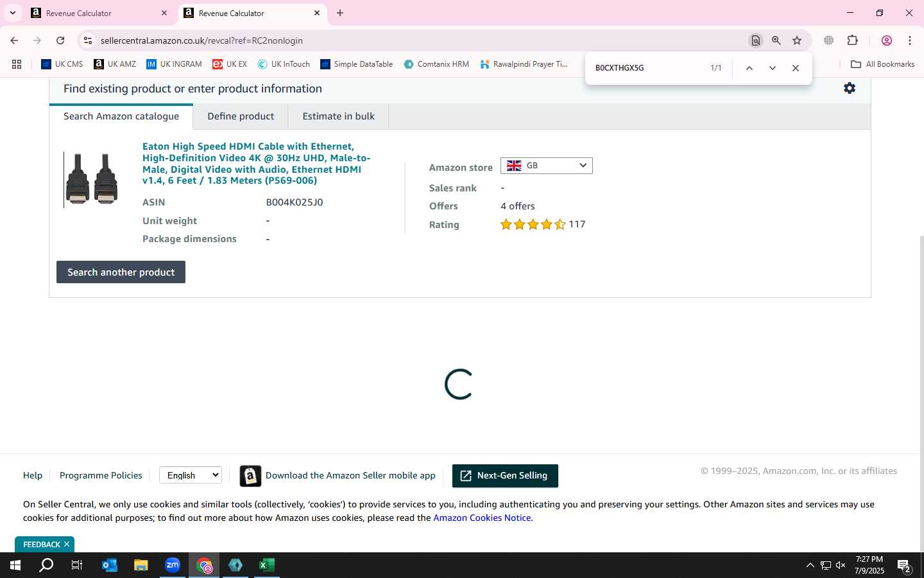Open Chrome profile avatar
Image resolution: width=924 pixels, height=578 pixels.
[x=887, y=40]
